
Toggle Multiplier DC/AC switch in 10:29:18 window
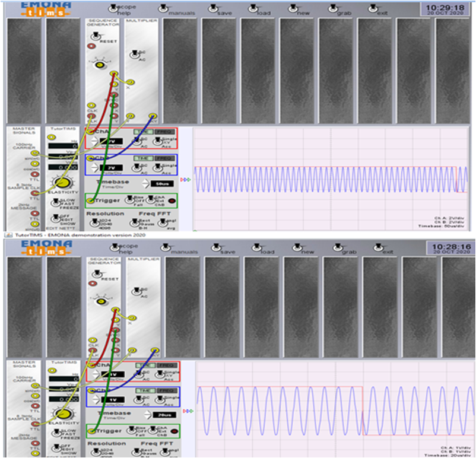coord(135,55)
